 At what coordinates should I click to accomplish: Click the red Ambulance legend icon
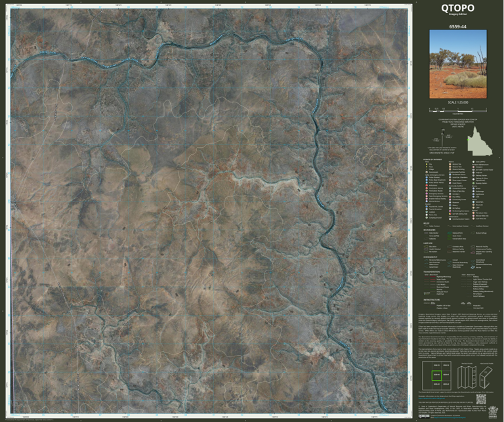click(x=427, y=186)
